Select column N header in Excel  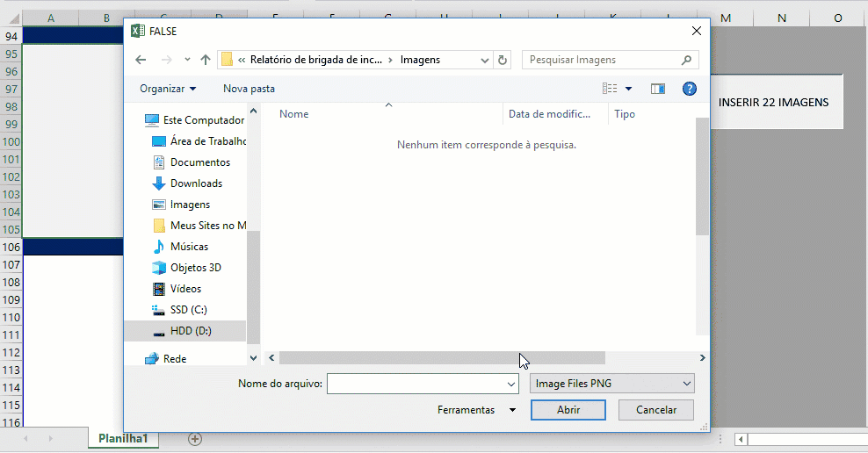pos(782,18)
